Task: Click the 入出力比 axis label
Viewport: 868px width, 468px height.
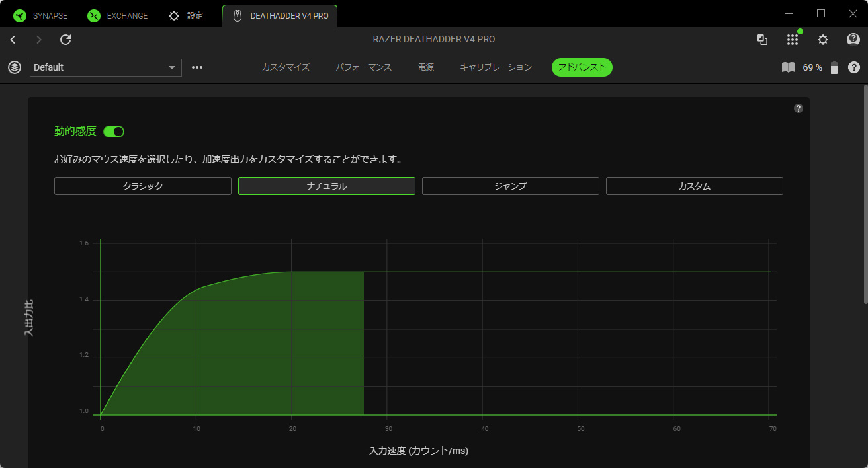Action: point(28,319)
